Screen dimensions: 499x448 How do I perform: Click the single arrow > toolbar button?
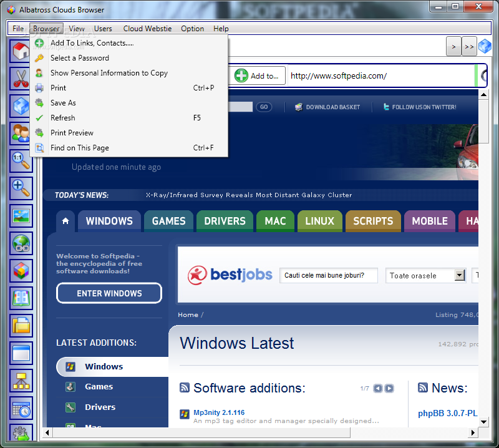(x=453, y=47)
